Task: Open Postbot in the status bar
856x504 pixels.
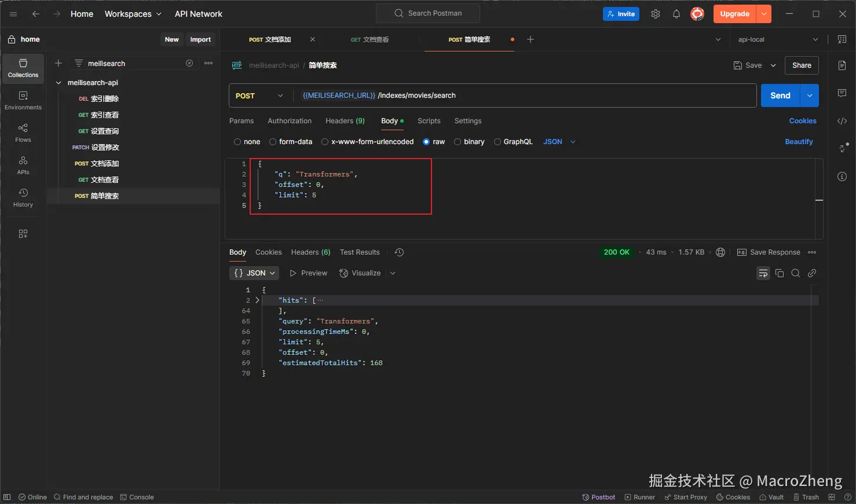Action: click(x=599, y=497)
